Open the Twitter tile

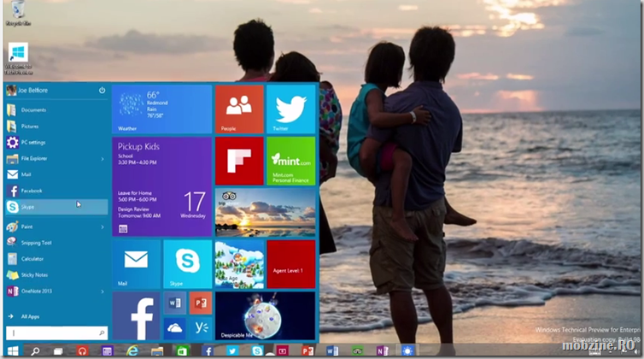pos(291,109)
